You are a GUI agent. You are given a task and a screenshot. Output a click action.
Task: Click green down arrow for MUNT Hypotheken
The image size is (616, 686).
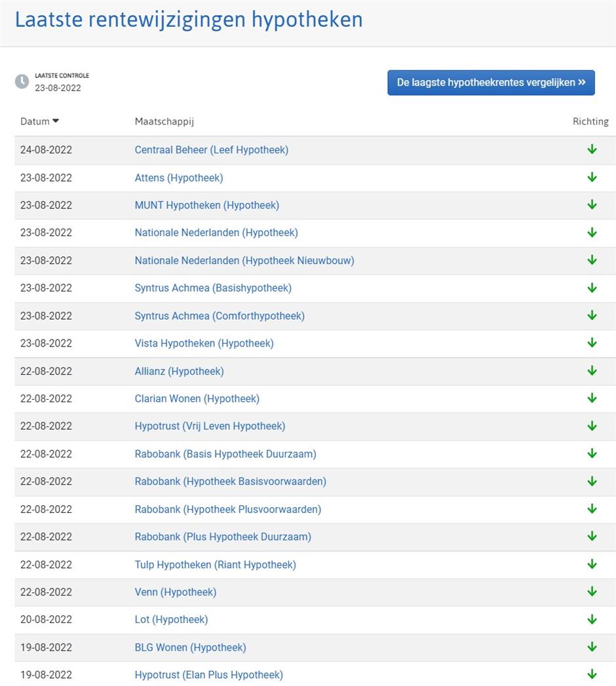(592, 204)
